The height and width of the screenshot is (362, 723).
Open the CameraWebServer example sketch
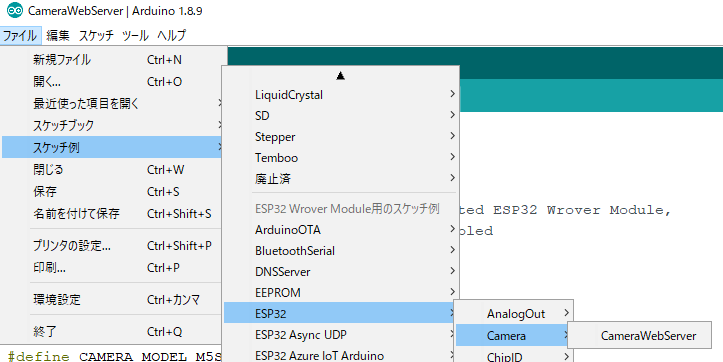point(639,336)
